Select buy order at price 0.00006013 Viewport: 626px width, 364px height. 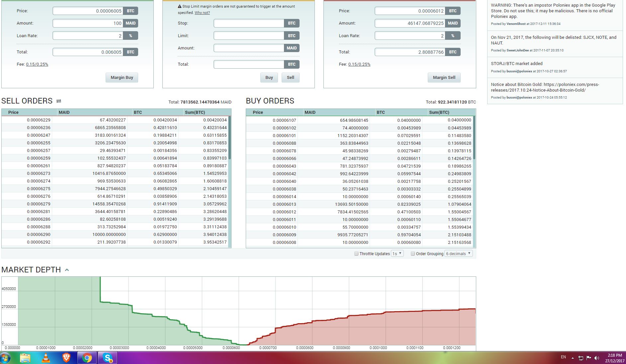click(359, 204)
